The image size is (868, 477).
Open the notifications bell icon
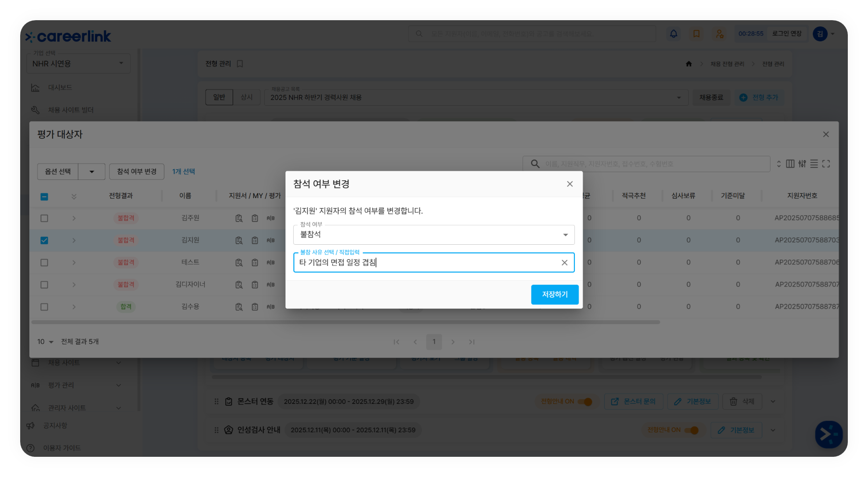point(674,34)
